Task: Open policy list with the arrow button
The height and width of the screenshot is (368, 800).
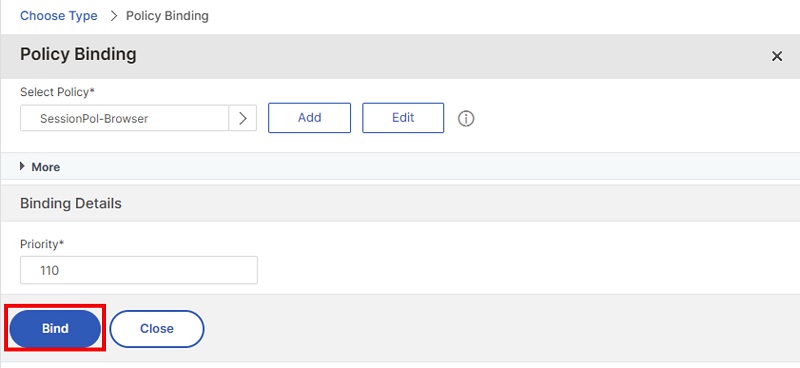Action: tap(242, 118)
